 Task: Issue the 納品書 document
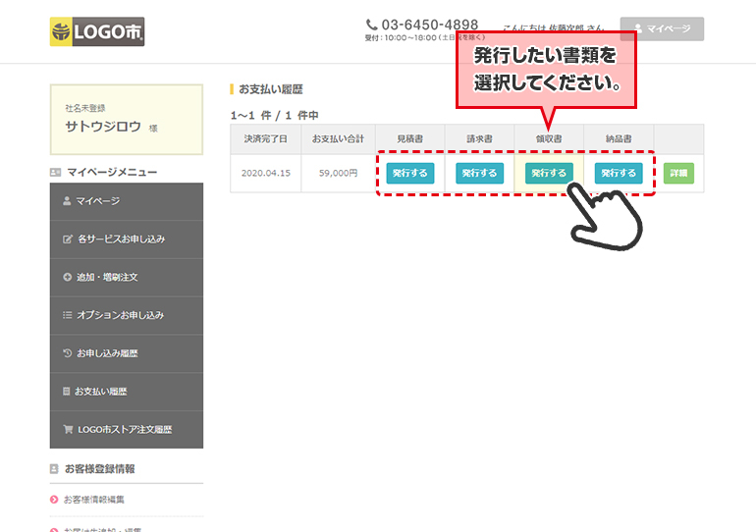pyautogui.click(x=619, y=173)
